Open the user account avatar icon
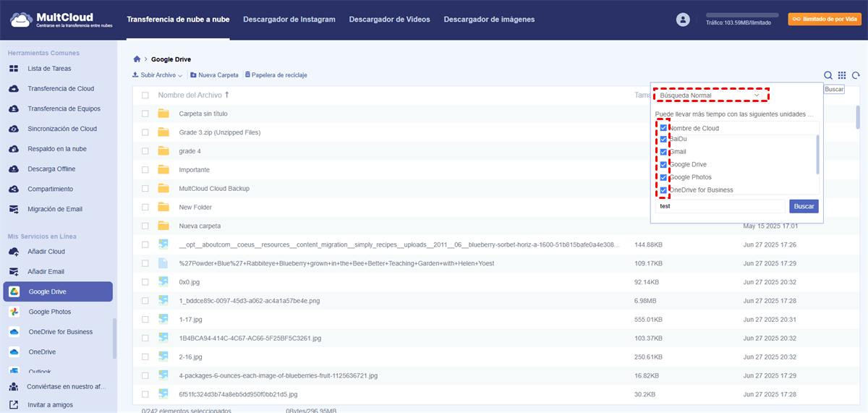The width and height of the screenshot is (868, 413). click(x=683, y=20)
